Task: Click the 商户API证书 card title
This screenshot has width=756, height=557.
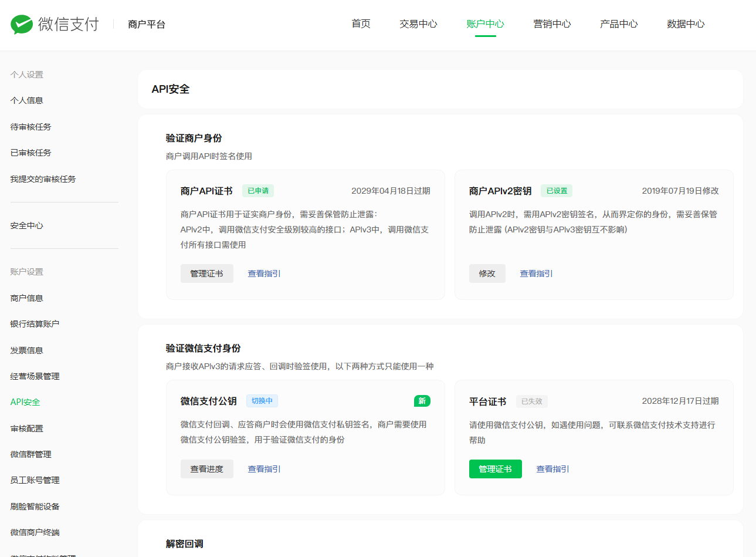Action: point(206,191)
